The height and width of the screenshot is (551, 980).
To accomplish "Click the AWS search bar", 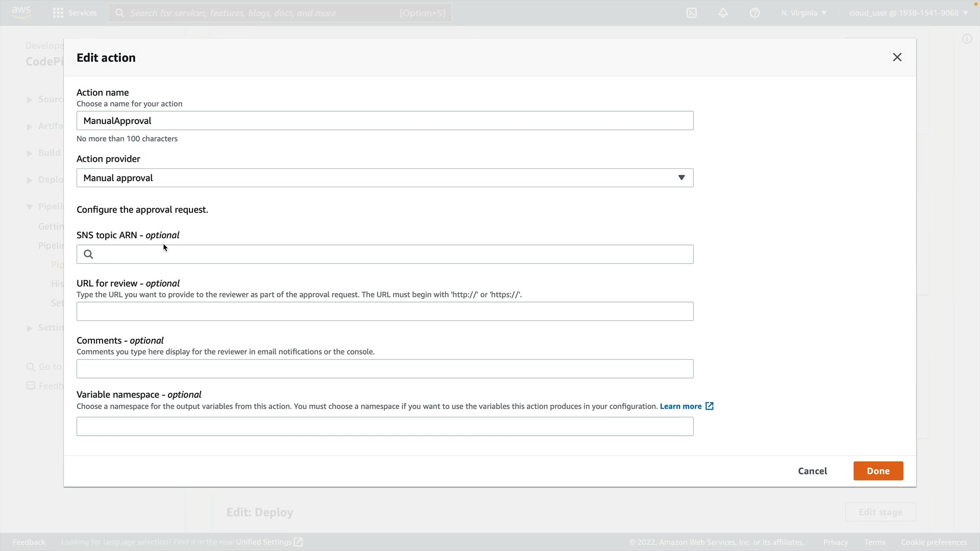I will (280, 13).
